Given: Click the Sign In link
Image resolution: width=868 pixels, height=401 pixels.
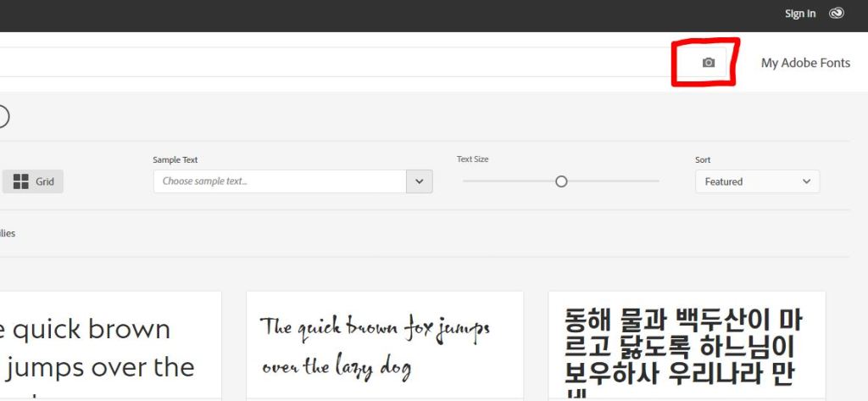Looking at the screenshot, I should coord(799,14).
